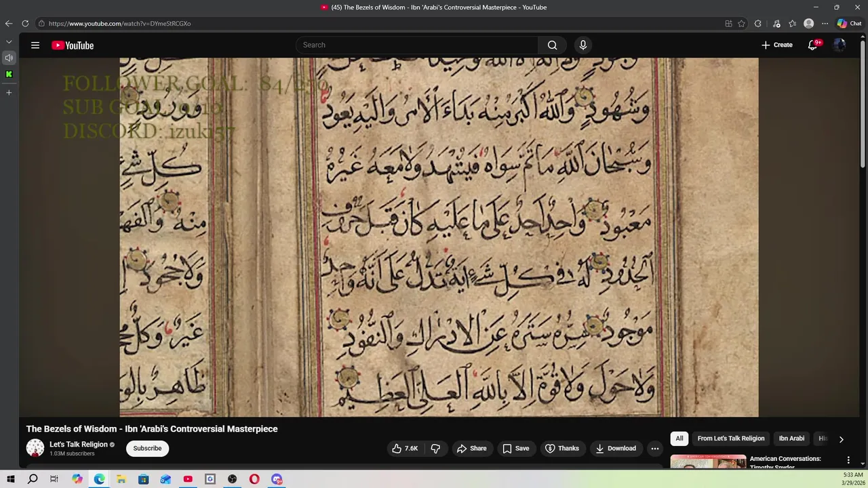Image resolution: width=868 pixels, height=488 pixels.
Task: Add this page to favorites star
Action: (x=742, y=24)
